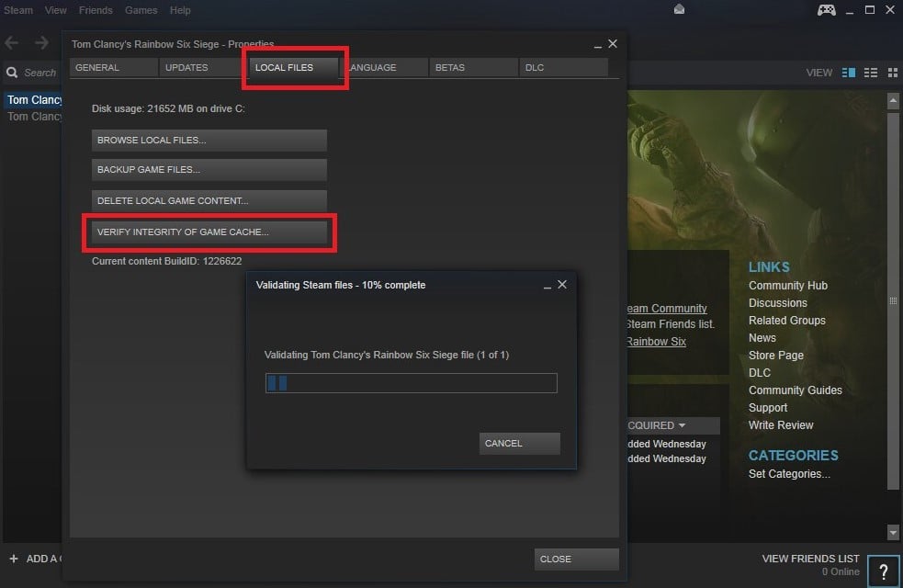903x588 pixels.
Task: Click Backup Game Files button
Action: pyautogui.click(x=209, y=170)
